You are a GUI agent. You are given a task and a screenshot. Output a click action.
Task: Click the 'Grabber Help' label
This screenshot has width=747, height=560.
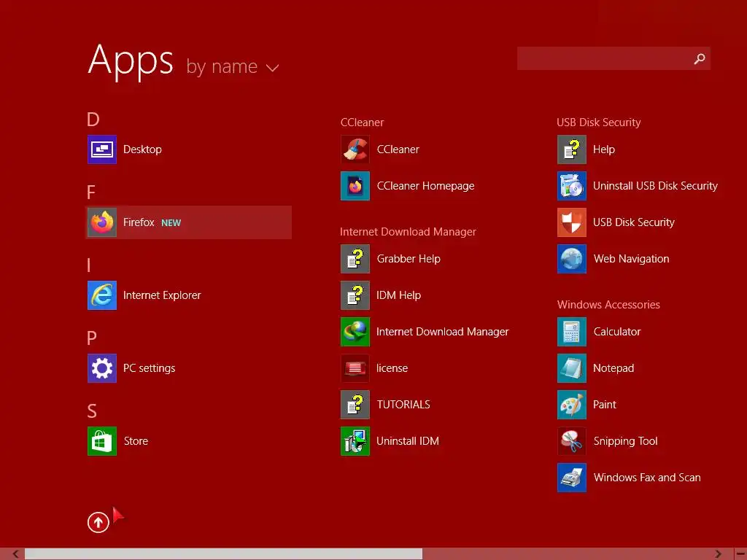coord(409,259)
